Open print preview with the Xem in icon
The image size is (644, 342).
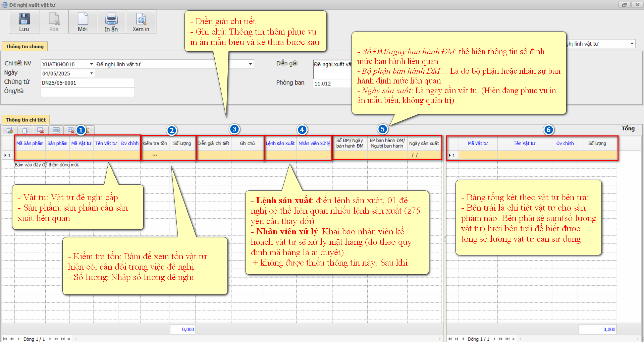tap(141, 19)
